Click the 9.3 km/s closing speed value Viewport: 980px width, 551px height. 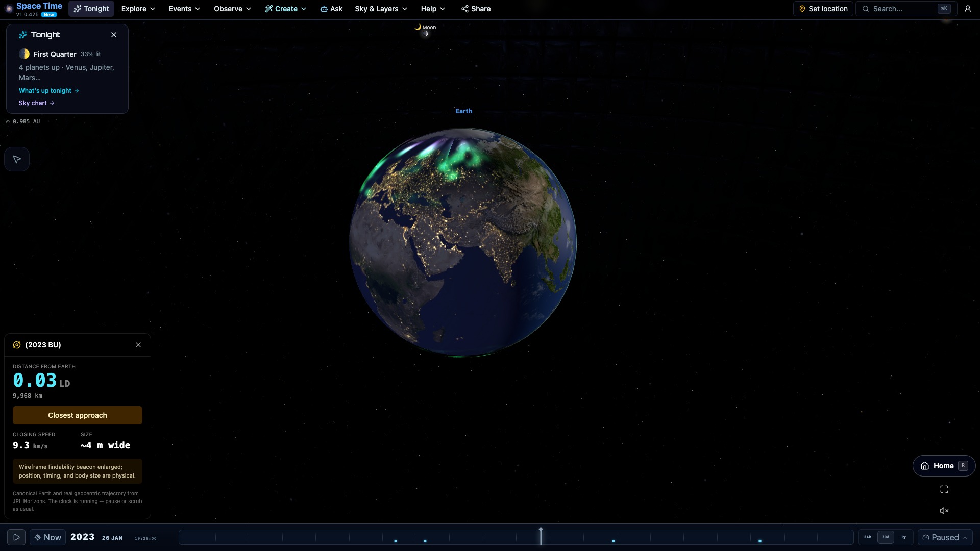pyautogui.click(x=30, y=445)
